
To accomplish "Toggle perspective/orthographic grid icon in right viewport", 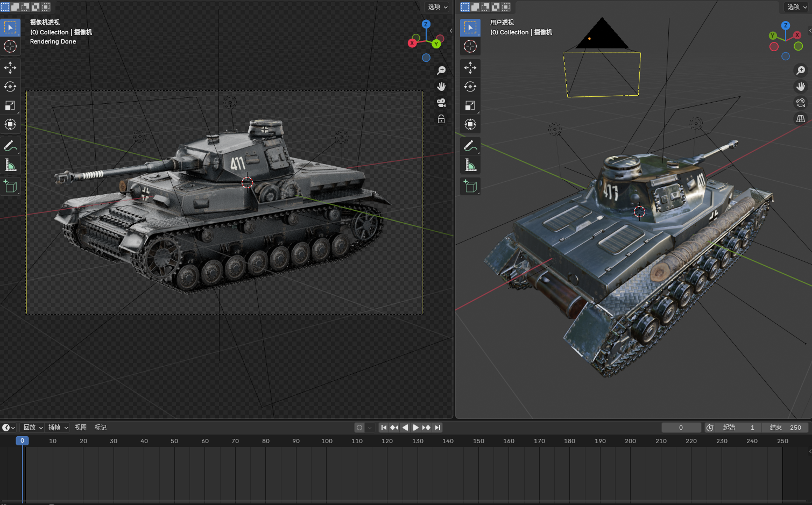I will (x=801, y=119).
